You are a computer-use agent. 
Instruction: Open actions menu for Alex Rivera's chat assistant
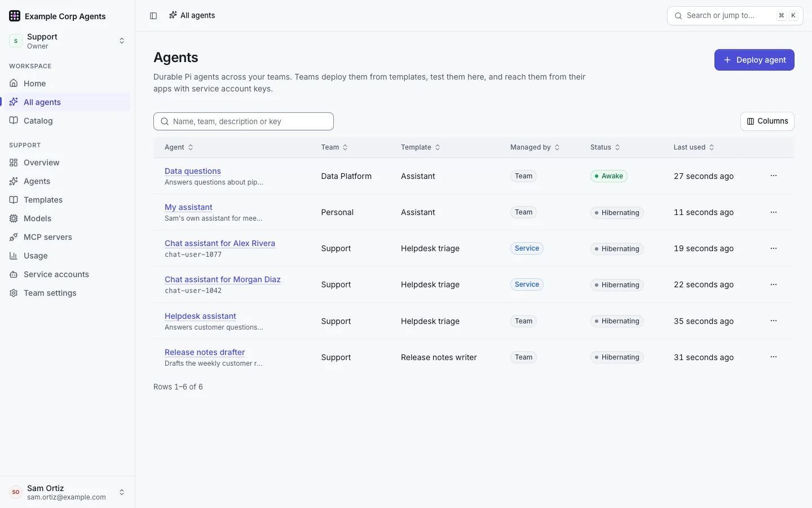[774, 248]
